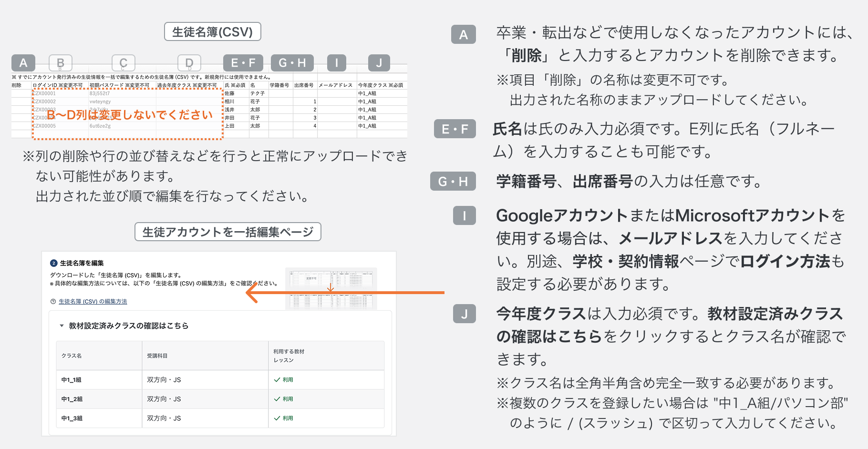Click the faded B column badge

(61, 63)
